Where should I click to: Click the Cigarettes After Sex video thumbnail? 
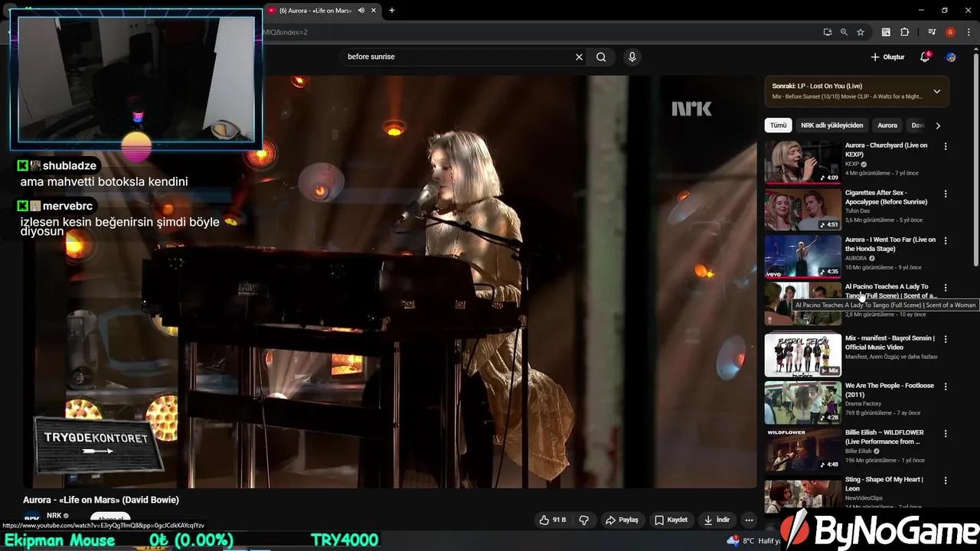click(x=802, y=209)
